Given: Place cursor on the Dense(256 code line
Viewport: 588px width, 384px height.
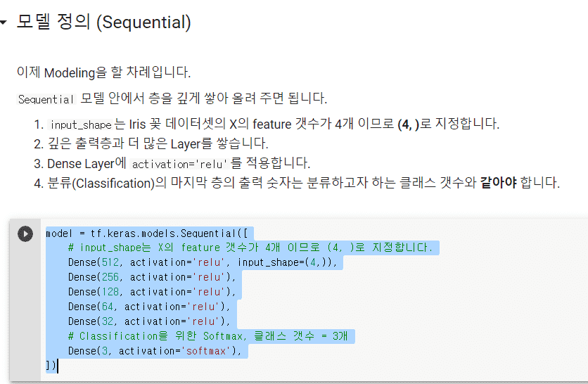Looking at the screenshot, I should tap(151, 277).
